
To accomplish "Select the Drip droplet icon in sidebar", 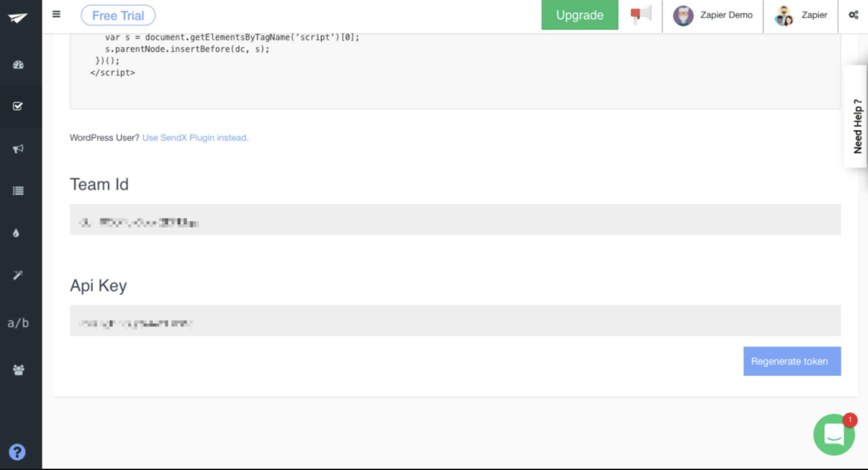I will click(17, 233).
